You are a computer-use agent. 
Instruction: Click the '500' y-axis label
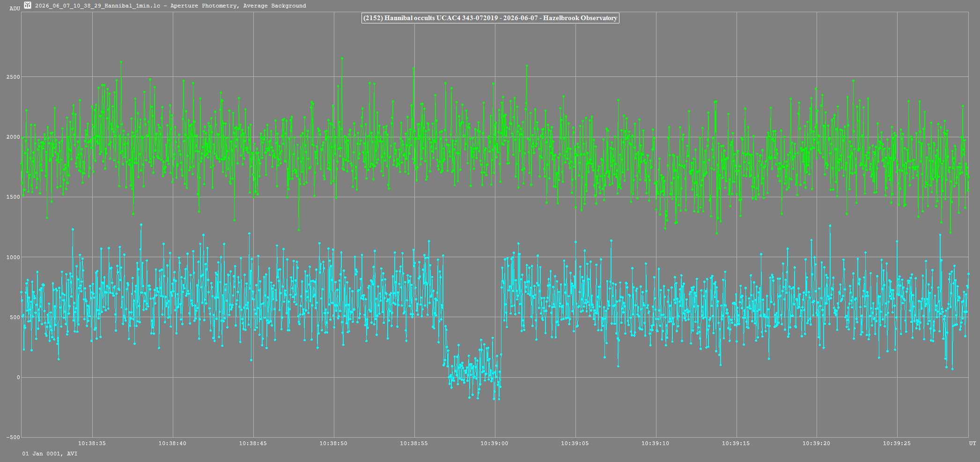pos(15,318)
